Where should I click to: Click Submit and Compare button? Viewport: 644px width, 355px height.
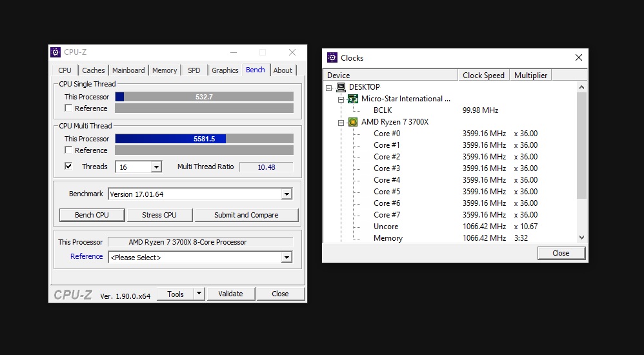coord(247,215)
